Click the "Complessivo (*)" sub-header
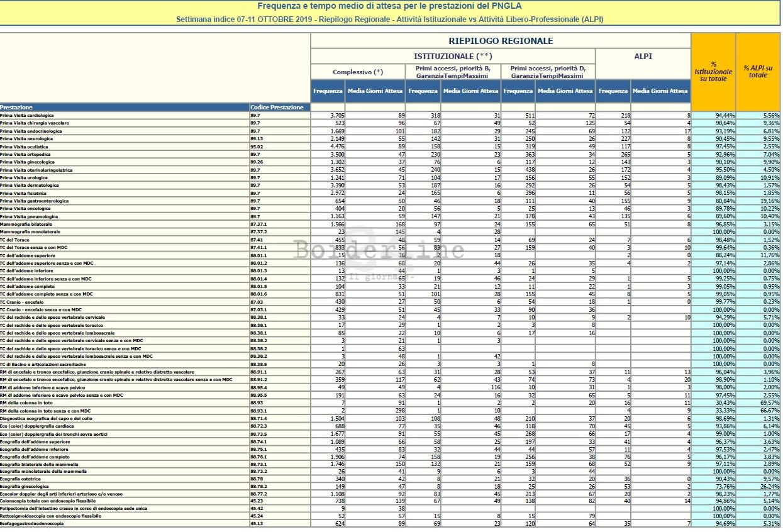The height and width of the screenshot is (532, 783). pos(358,72)
